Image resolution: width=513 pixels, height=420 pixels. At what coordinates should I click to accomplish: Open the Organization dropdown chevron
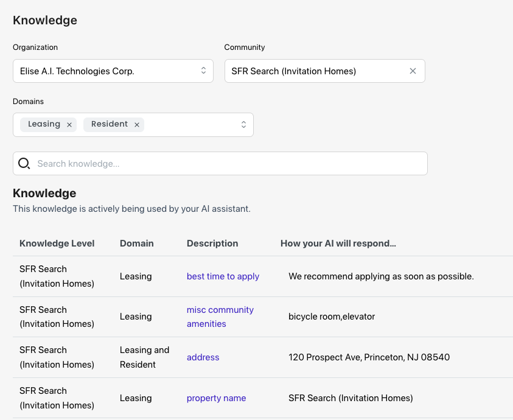point(203,71)
